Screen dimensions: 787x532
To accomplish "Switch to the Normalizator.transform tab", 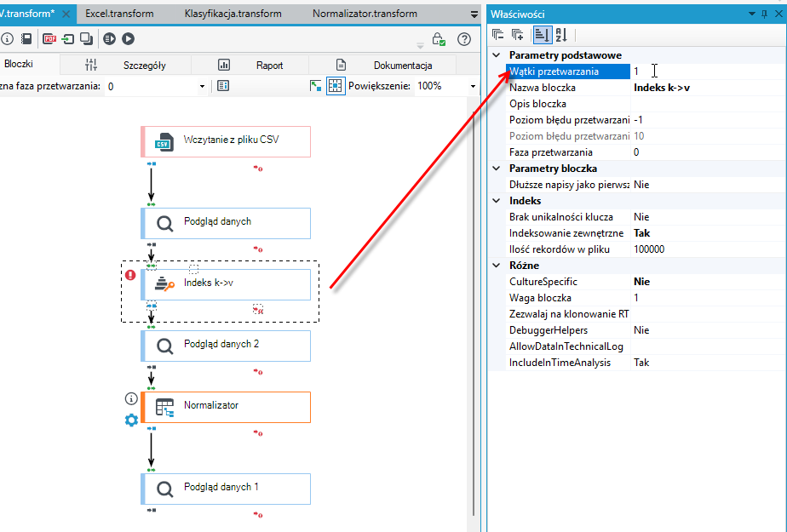I will click(365, 14).
